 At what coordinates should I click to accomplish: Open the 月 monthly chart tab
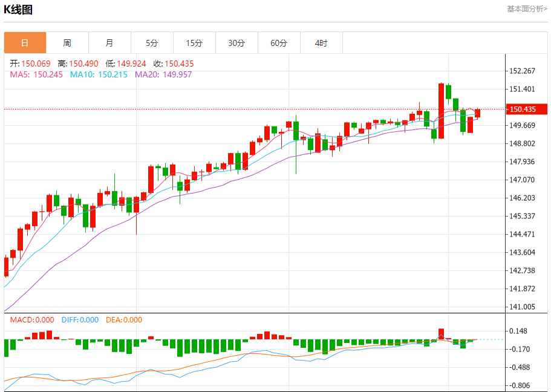109,43
